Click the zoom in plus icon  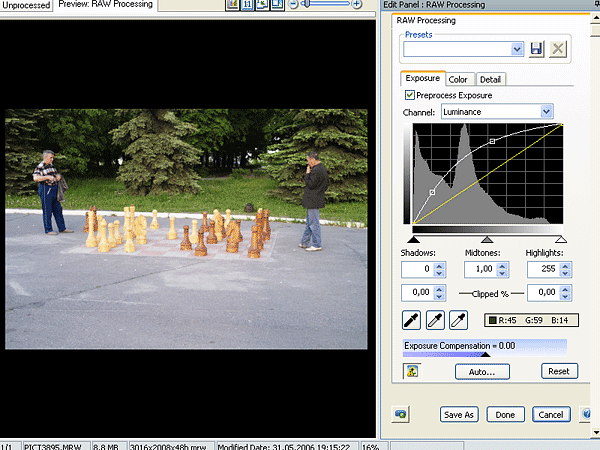click(x=357, y=5)
